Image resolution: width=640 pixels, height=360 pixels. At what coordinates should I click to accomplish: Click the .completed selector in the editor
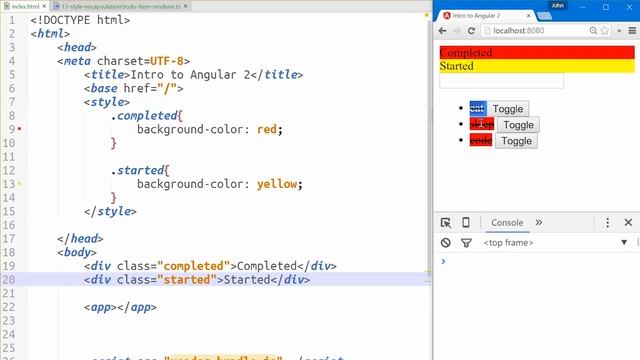click(144, 116)
